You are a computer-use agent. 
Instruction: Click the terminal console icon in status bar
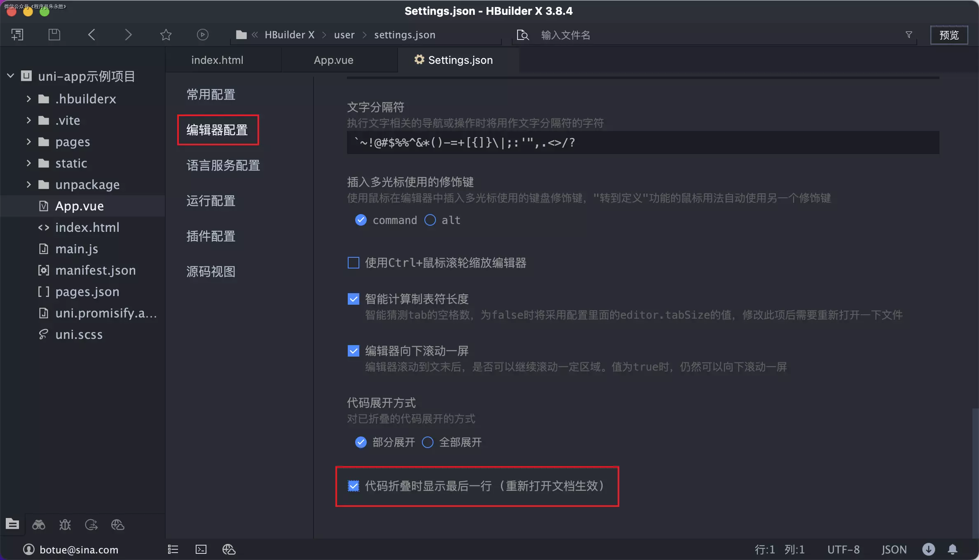pyautogui.click(x=201, y=549)
